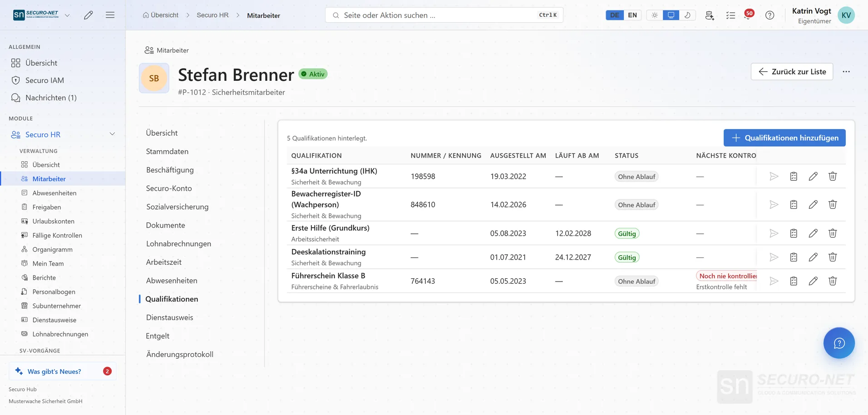Switch to the Lohnabrechnungen employee section
The image size is (868, 415).
178,244
